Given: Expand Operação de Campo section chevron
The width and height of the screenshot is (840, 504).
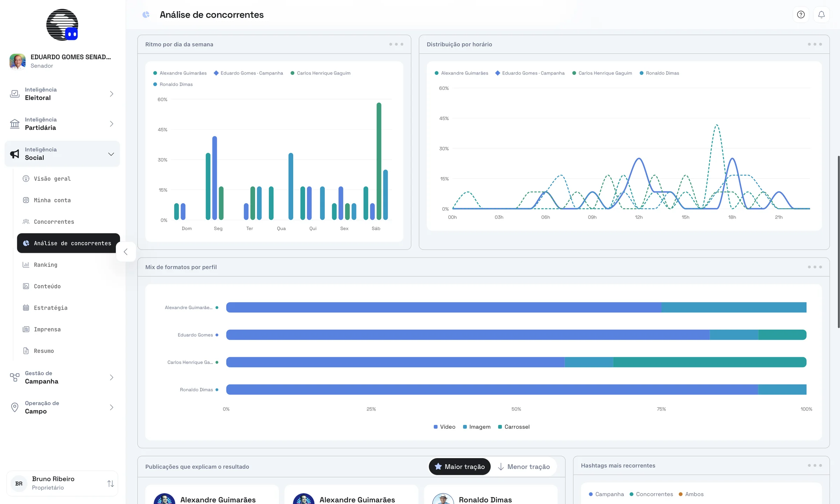Looking at the screenshot, I should 111,407.
